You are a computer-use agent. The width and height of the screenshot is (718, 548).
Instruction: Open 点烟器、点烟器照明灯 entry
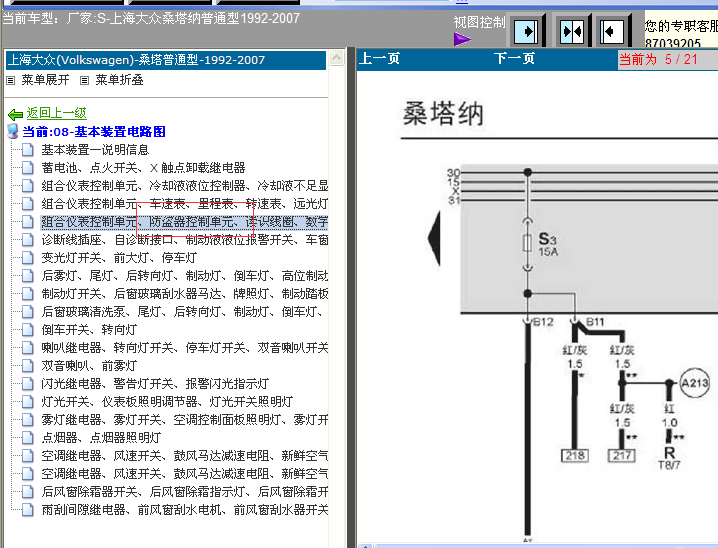point(101,438)
